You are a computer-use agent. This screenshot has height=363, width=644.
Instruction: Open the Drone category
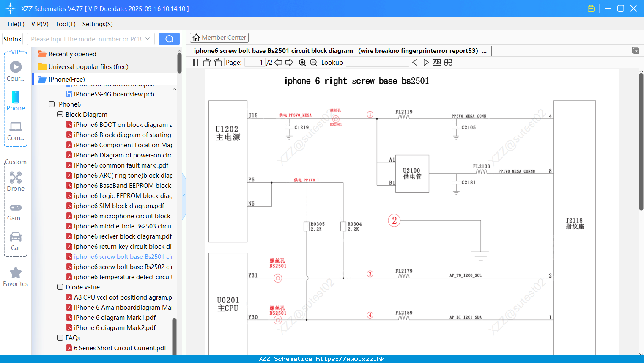tap(16, 181)
